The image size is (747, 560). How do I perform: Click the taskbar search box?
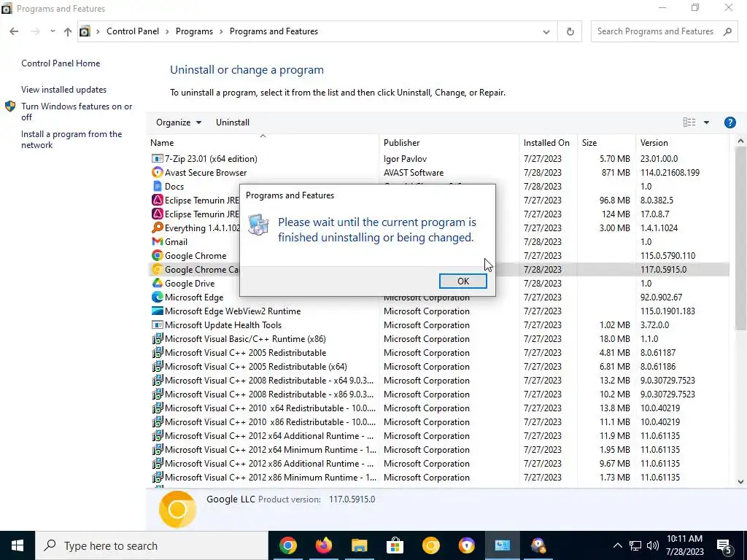152,545
